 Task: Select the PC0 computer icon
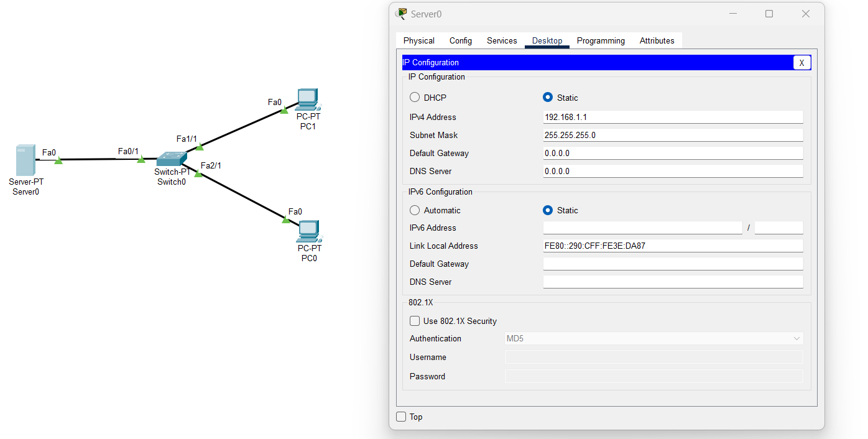click(x=308, y=232)
